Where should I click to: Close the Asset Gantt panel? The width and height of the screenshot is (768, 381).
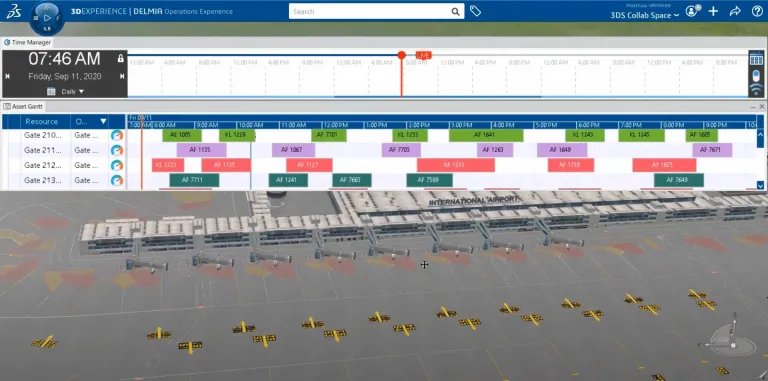click(762, 106)
